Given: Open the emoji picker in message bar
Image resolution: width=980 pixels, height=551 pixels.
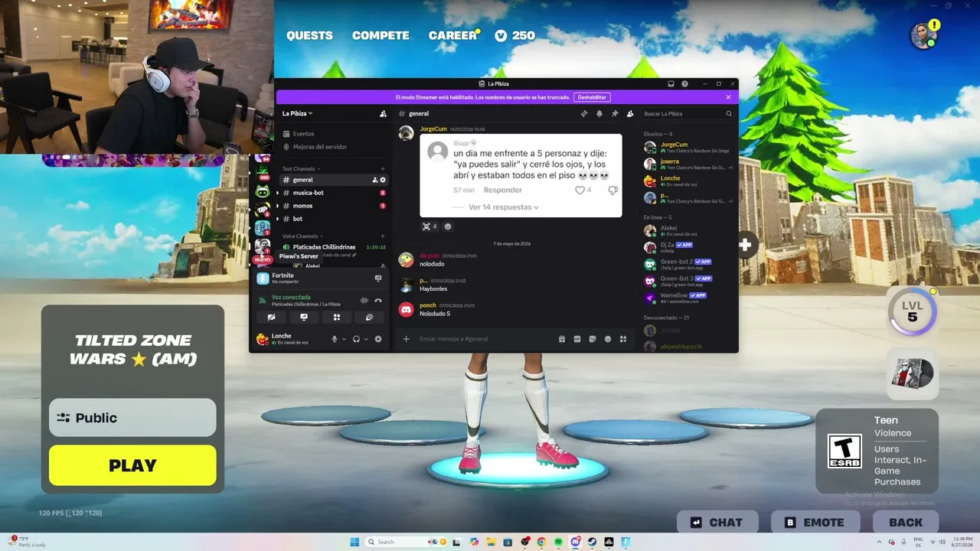Looking at the screenshot, I should tap(608, 339).
